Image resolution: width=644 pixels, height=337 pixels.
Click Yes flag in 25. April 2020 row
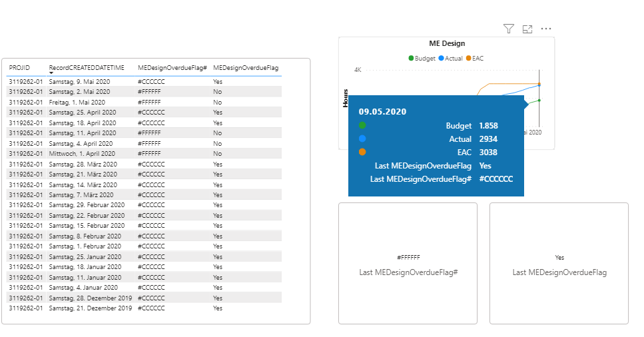218,112
